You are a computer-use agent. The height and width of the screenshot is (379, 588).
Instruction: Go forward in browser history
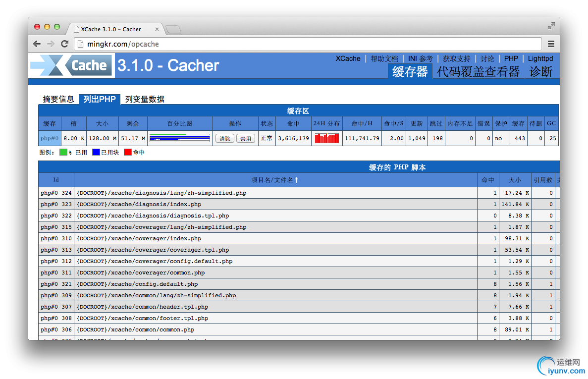pyautogui.click(x=51, y=44)
